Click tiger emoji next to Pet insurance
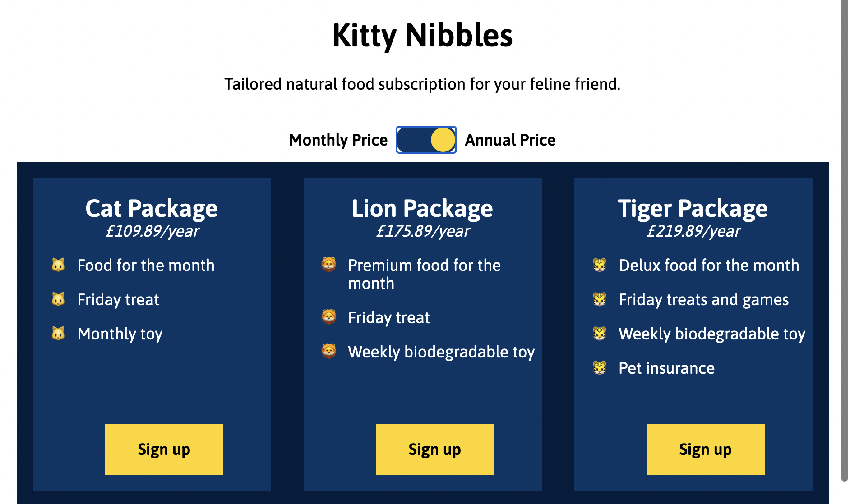 coord(600,367)
